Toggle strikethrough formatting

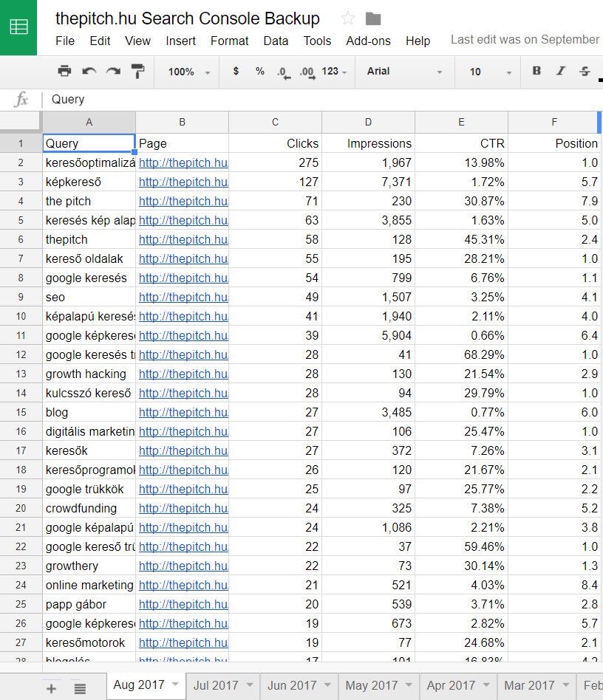tap(585, 71)
